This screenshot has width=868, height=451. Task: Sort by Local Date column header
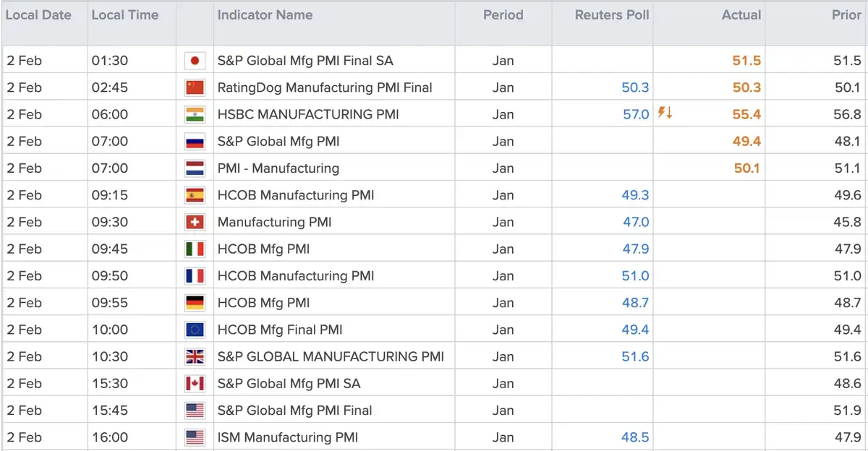pyautogui.click(x=38, y=14)
